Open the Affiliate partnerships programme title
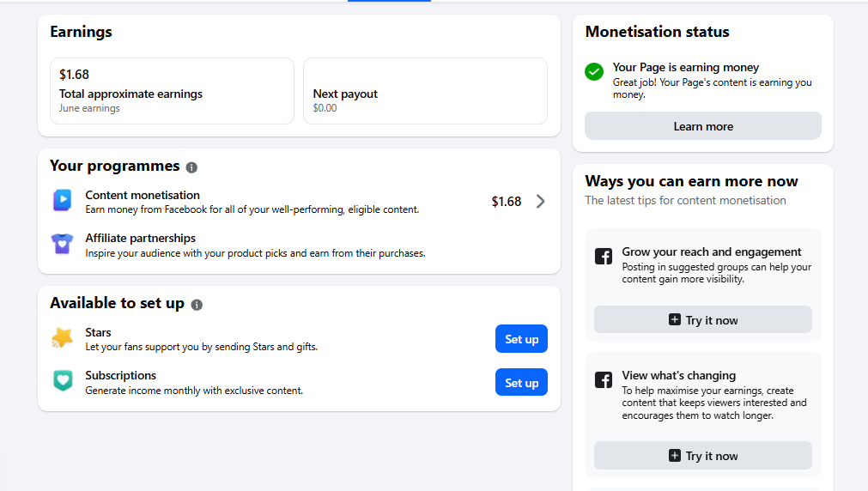This screenshot has width=868, height=491. [141, 238]
